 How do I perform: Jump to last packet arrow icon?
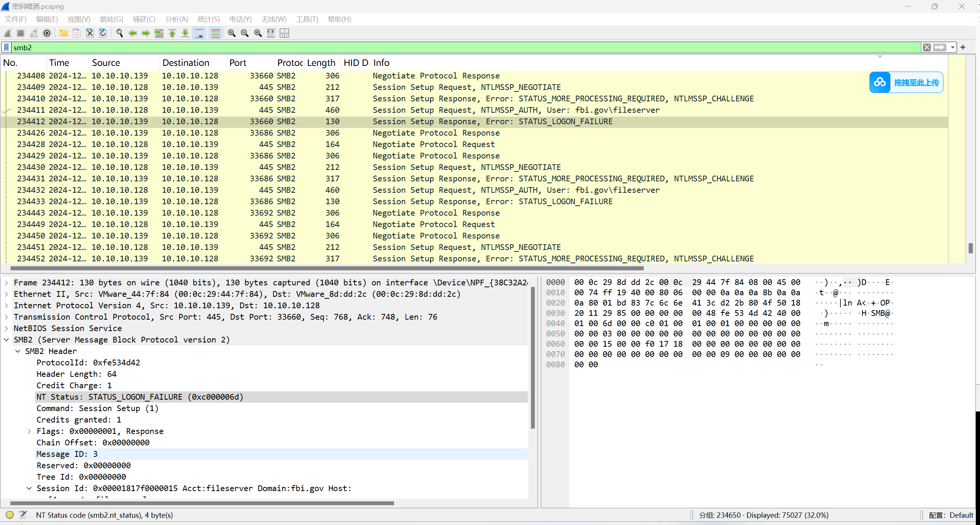click(x=185, y=34)
